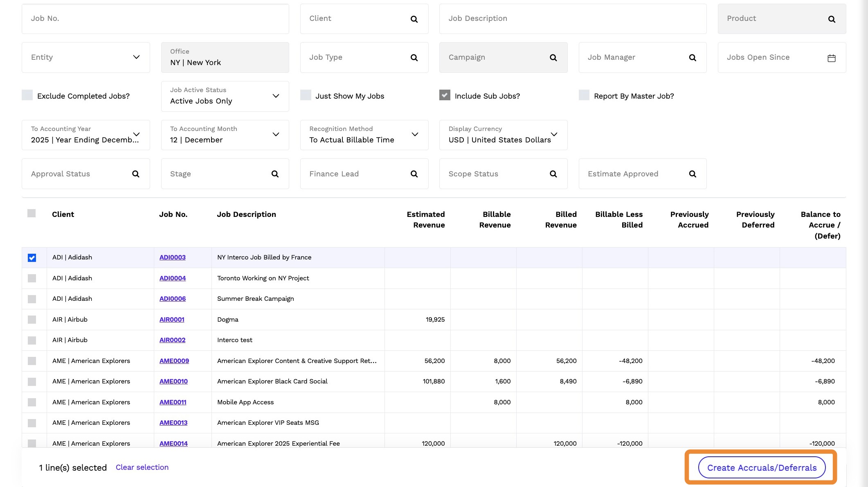Deselect the ADI0003 row checkbox
868x487 pixels.
tap(32, 258)
